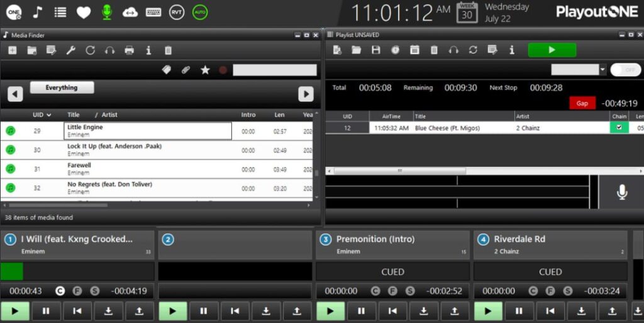Sort by Len column header in Media Finder
This screenshot has width=644, height=323.
[279, 115]
